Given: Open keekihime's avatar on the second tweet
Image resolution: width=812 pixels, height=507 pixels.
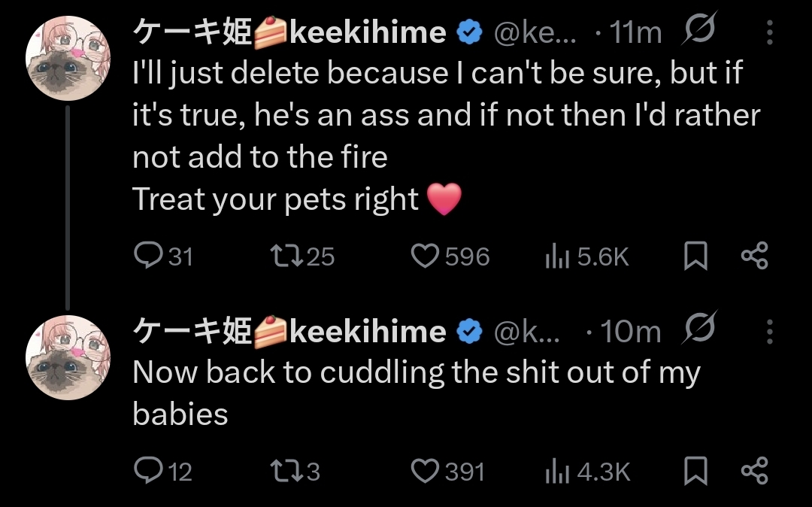Looking at the screenshot, I should 68,357.
